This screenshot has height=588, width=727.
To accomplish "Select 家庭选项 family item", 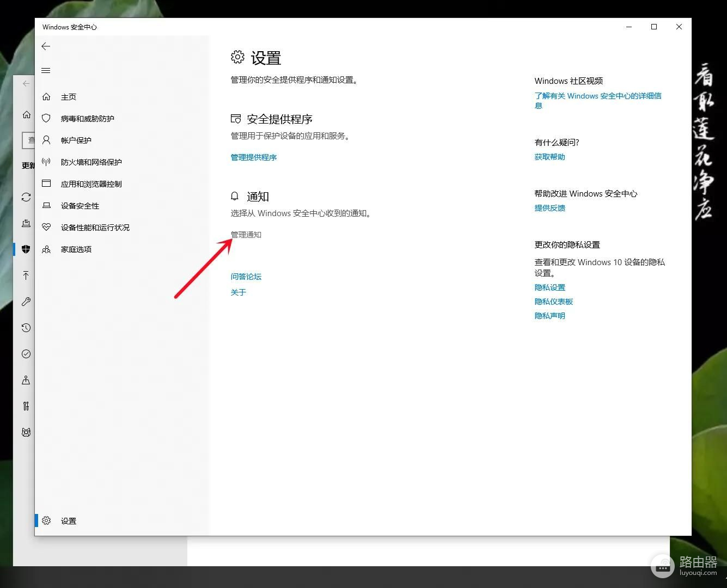I will 122,249.
